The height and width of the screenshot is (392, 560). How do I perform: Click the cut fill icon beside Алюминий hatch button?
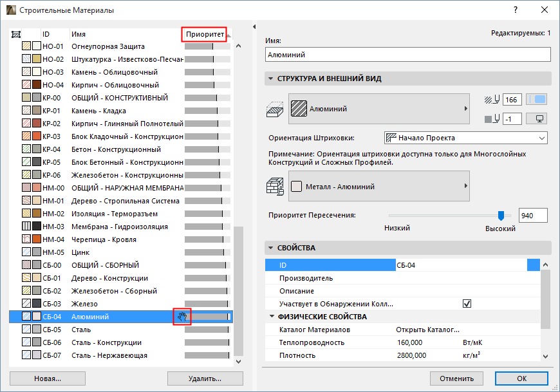pyautogui.click(x=275, y=109)
